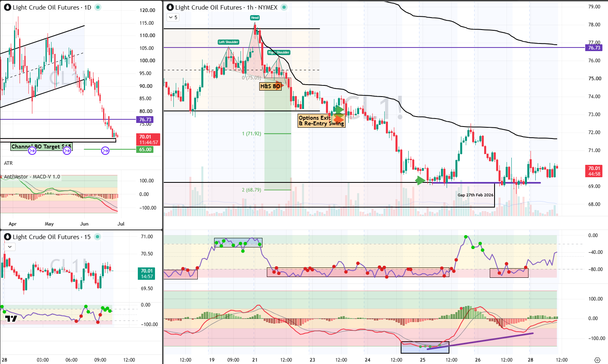Click the leftmost contract rollover icon on daily chart
The image size is (608, 364).
[x=32, y=150]
